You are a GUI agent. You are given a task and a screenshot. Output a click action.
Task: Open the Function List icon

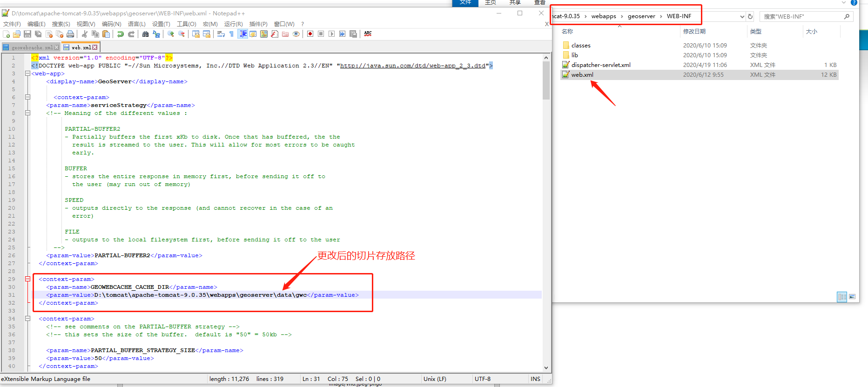click(275, 34)
